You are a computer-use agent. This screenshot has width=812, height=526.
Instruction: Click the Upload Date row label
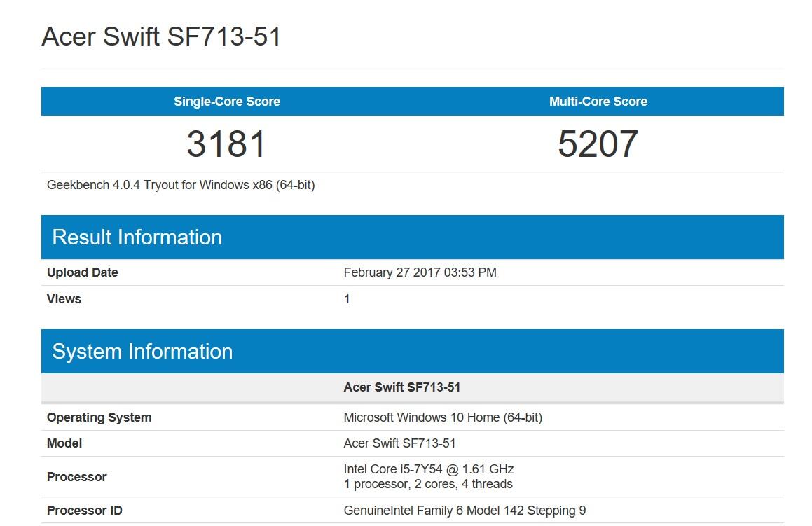point(82,272)
